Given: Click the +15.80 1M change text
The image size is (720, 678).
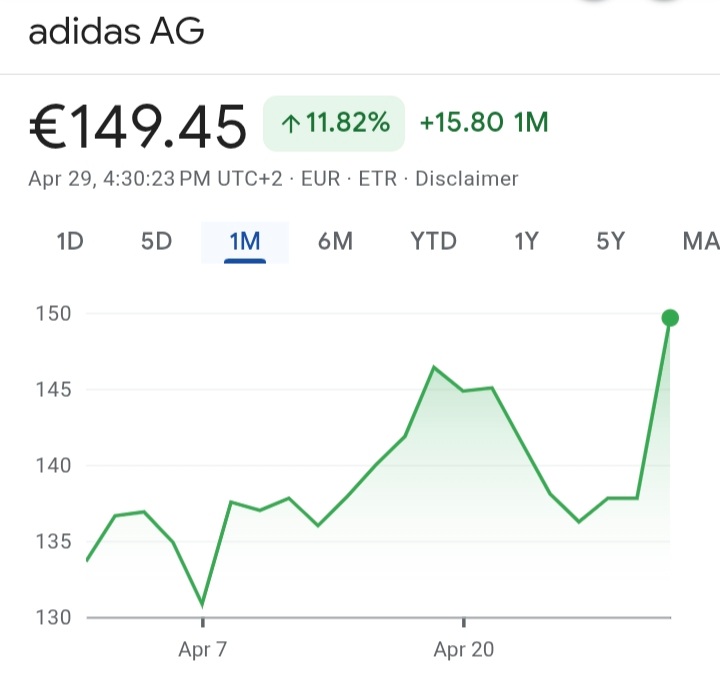Looking at the screenshot, I should point(484,124).
